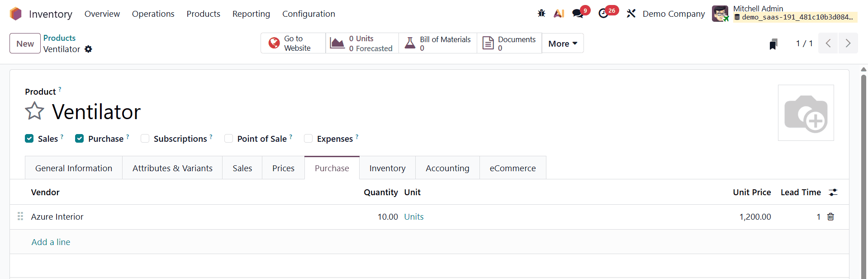
Task: Click the Product field help question mark
Action: click(60, 89)
